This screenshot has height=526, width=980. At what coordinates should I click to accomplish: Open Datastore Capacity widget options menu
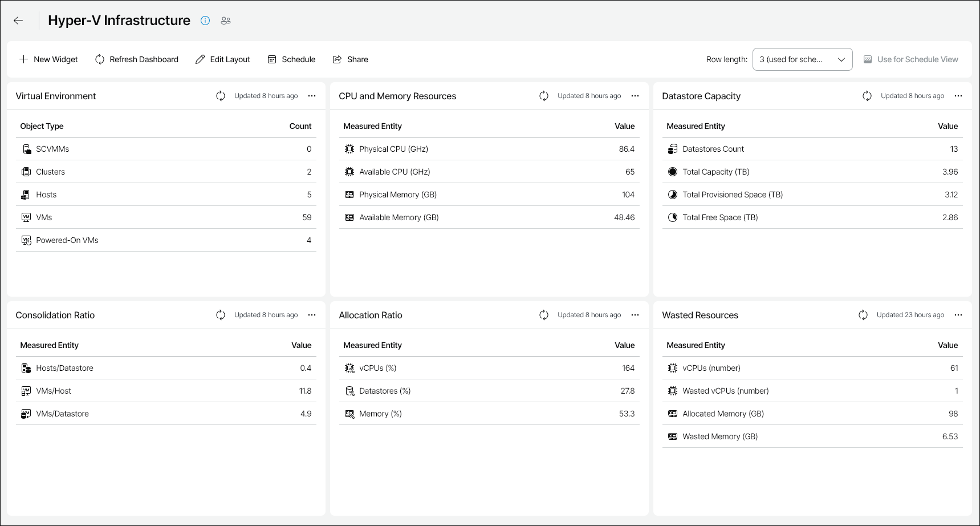[958, 96]
